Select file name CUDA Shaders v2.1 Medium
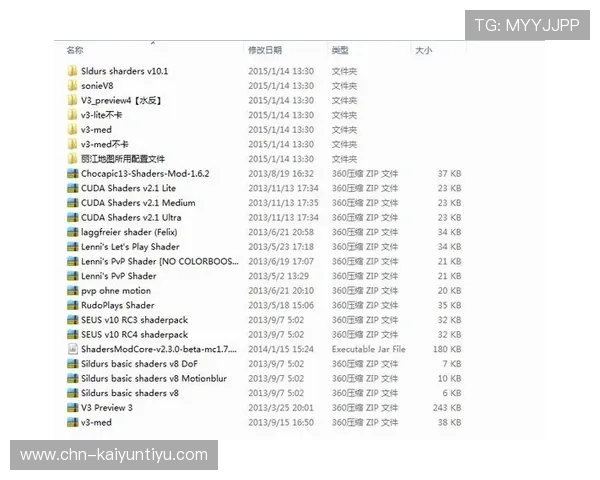The image size is (600, 480). point(138,202)
